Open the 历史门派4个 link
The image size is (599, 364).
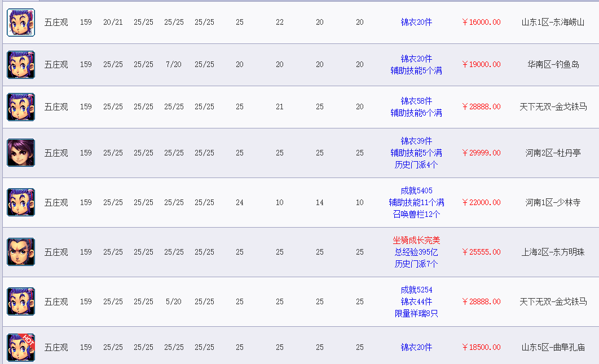(416, 165)
